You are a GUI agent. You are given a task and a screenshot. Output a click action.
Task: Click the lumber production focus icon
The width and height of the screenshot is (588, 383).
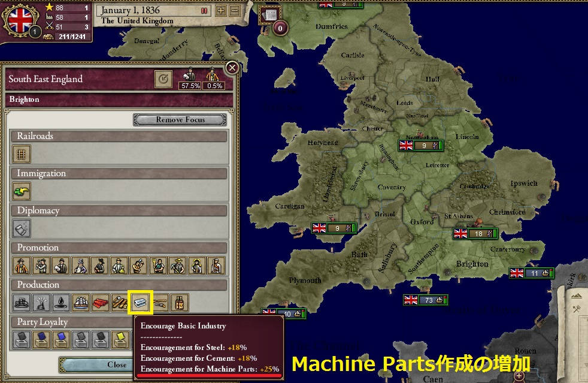(120, 303)
